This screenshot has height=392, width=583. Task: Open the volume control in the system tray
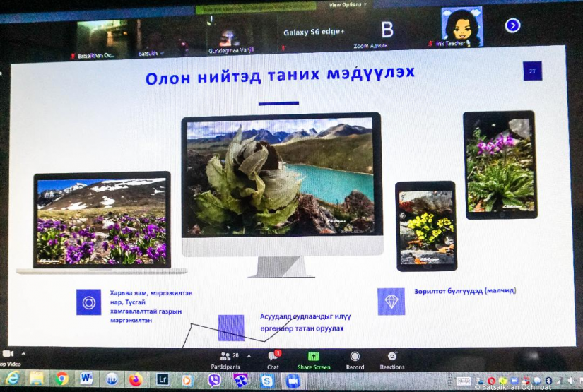(572, 381)
